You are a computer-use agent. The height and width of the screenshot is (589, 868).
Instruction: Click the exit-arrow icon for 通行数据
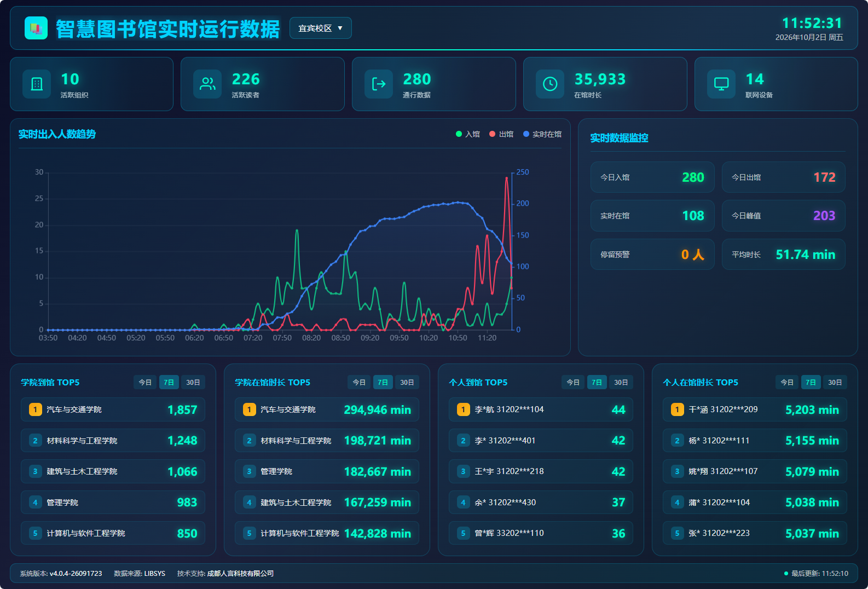(x=379, y=84)
